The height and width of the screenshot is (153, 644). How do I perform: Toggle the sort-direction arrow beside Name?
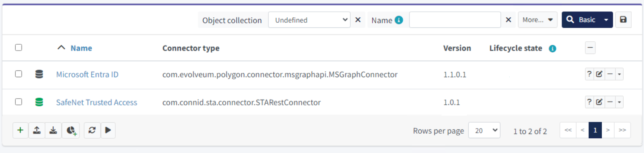click(x=61, y=48)
